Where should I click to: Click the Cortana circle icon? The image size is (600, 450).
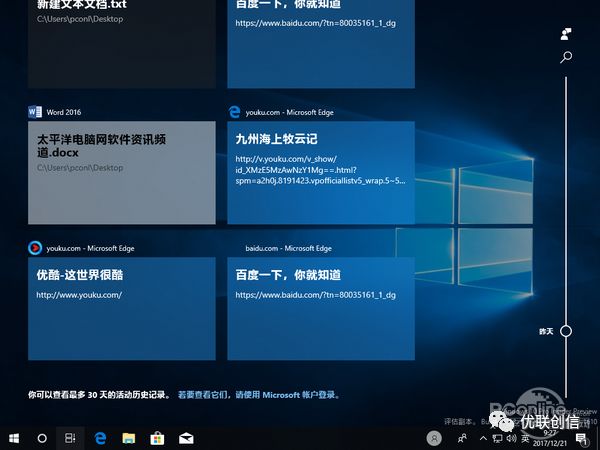42,438
